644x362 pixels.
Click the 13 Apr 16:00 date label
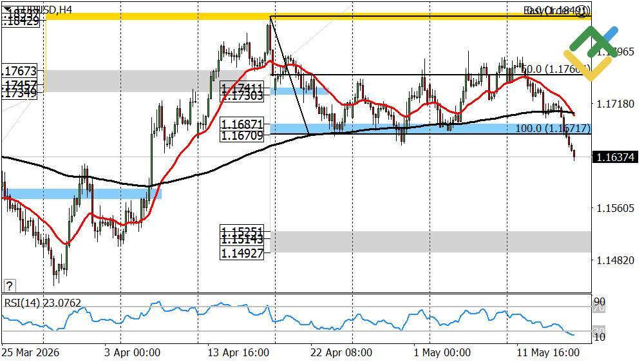click(238, 352)
